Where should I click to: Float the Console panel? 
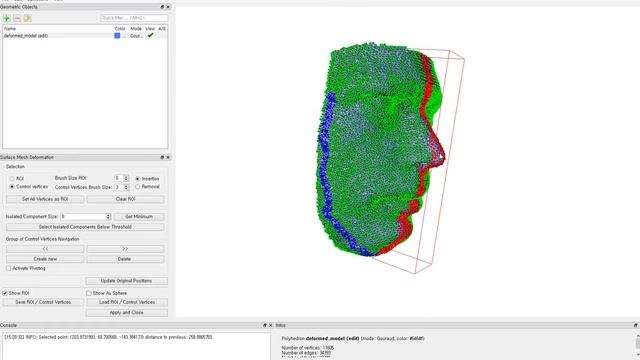point(264,325)
